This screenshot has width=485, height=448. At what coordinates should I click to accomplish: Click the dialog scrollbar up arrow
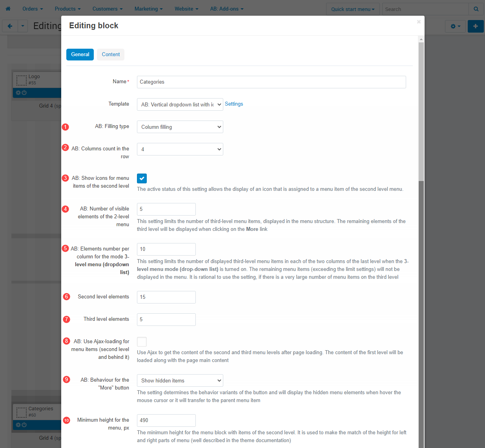pyautogui.click(x=421, y=39)
